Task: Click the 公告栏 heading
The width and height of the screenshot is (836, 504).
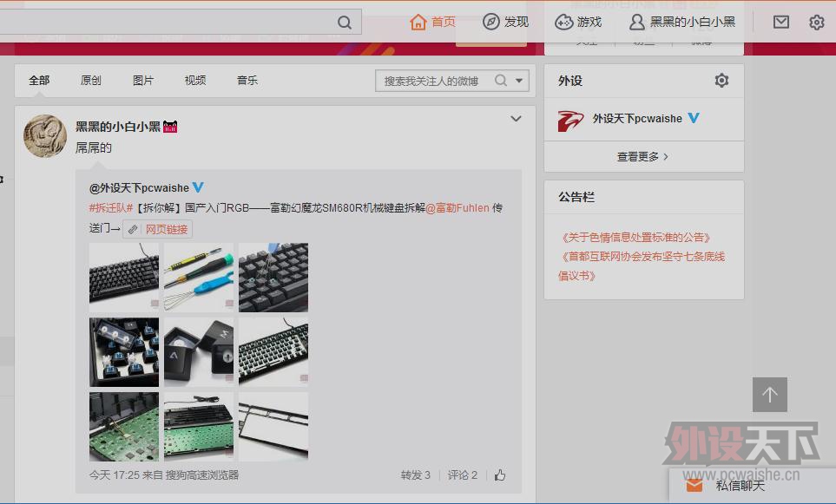Action: coord(576,197)
